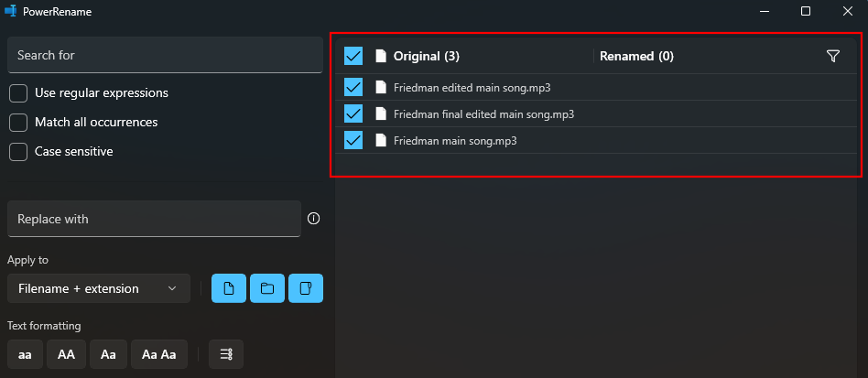Click the filter icon in the file list header
The image size is (868, 378).
point(832,57)
